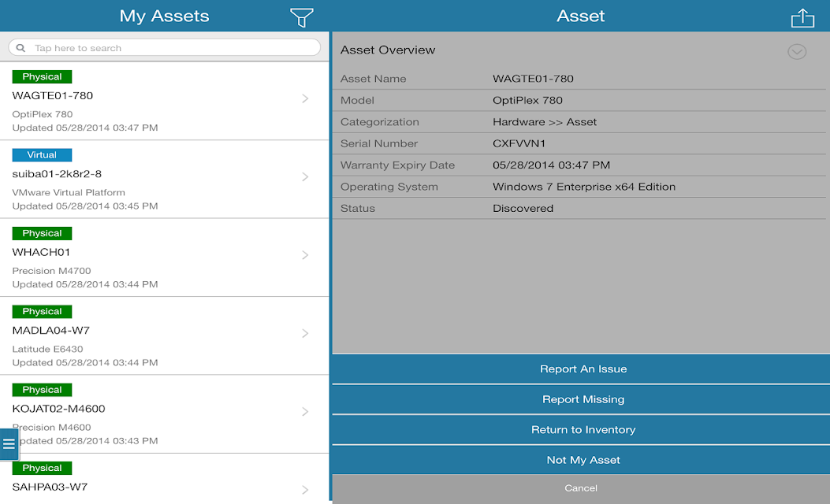Click Model value OptiPlex 780 in overview

(x=527, y=101)
